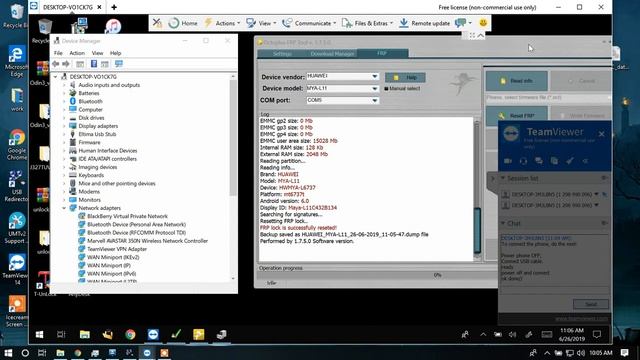This screenshot has height=360, width=640.
Task: Click the blue Help icon in Device Manager toolbar
Action: tap(94, 64)
